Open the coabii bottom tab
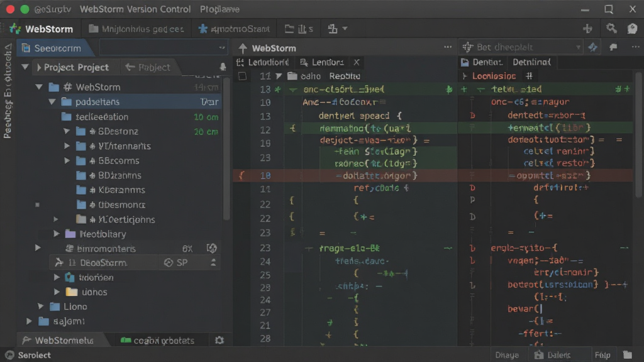 click(158, 340)
